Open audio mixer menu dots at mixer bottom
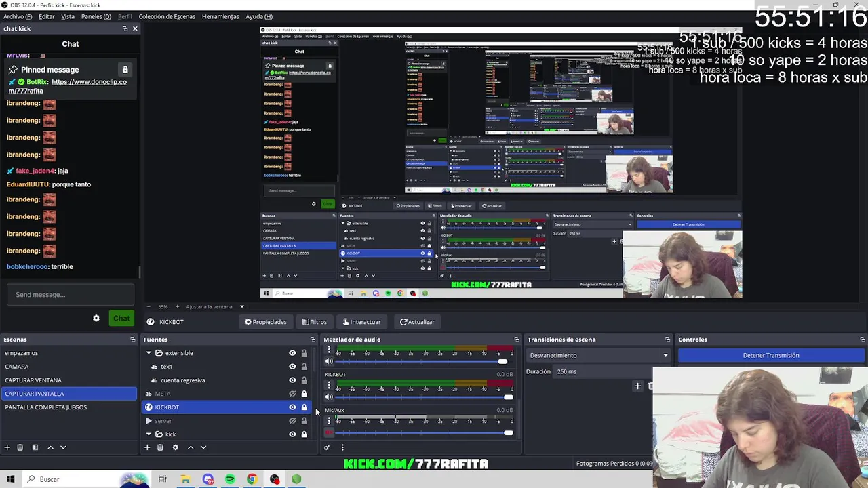 pyautogui.click(x=342, y=447)
